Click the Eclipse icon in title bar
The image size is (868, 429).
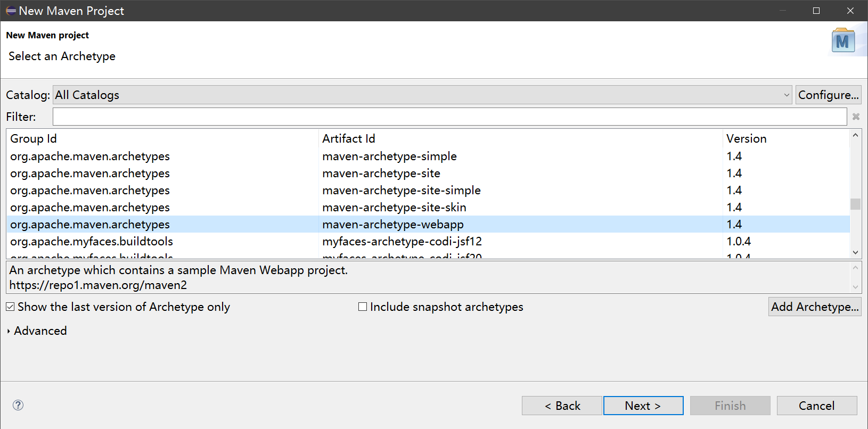pyautogui.click(x=11, y=11)
